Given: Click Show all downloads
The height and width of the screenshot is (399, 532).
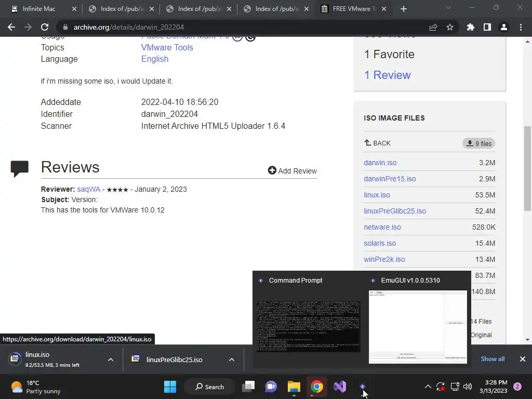Looking at the screenshot, I should click(493, 359).
